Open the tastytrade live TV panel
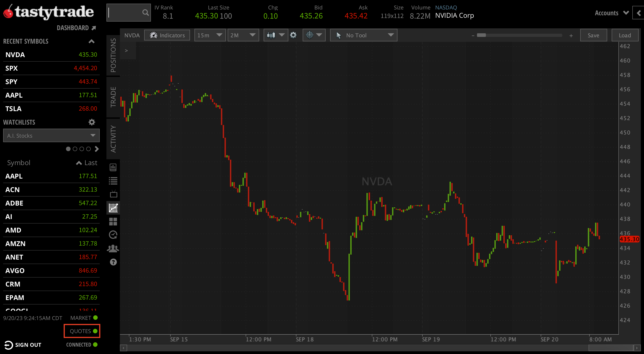The image size is (644, 354). (x=113, y=194)
